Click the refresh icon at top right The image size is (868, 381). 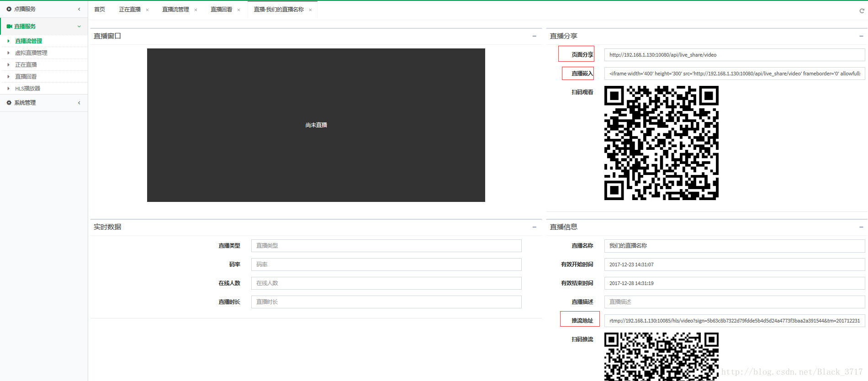pyautogui.click(x=862, y=11)
